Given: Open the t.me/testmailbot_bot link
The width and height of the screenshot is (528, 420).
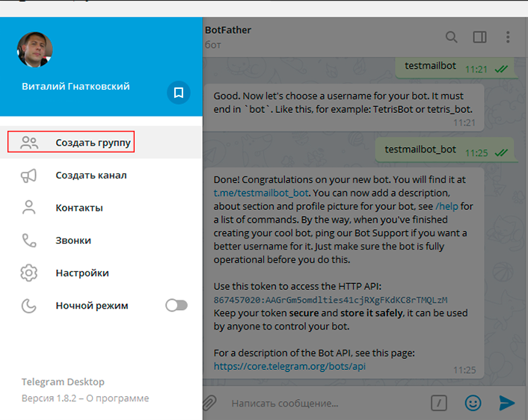Looking at the screenshot, I should click(x=261, y=193).
